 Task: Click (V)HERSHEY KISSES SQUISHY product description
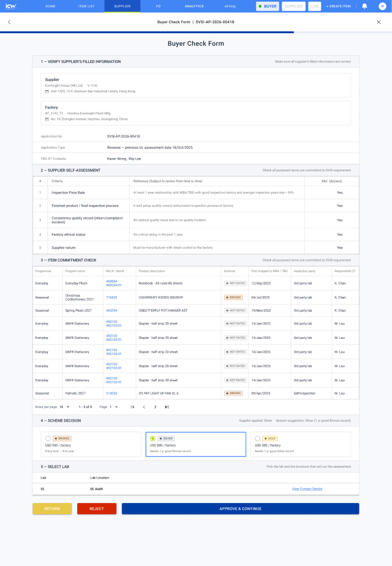pos(161,297)
